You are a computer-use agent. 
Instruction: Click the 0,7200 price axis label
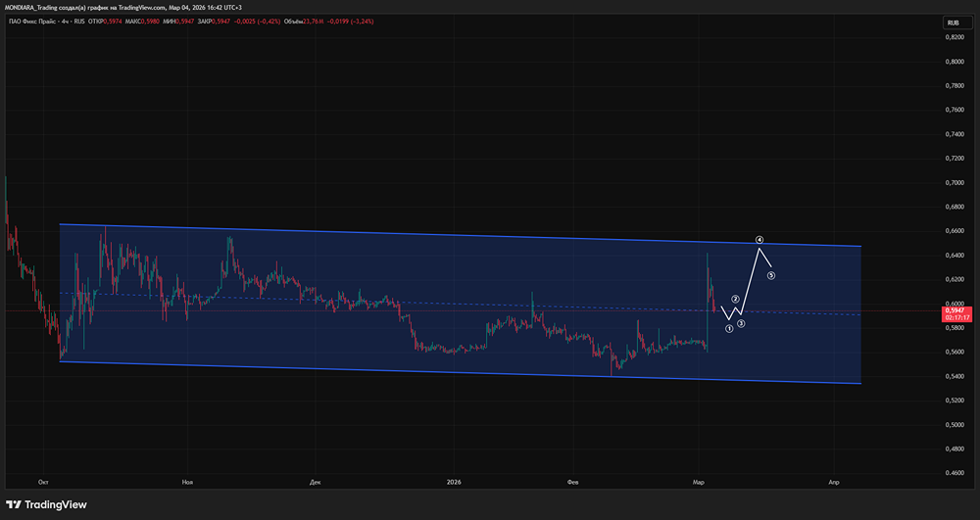[954, 159]
